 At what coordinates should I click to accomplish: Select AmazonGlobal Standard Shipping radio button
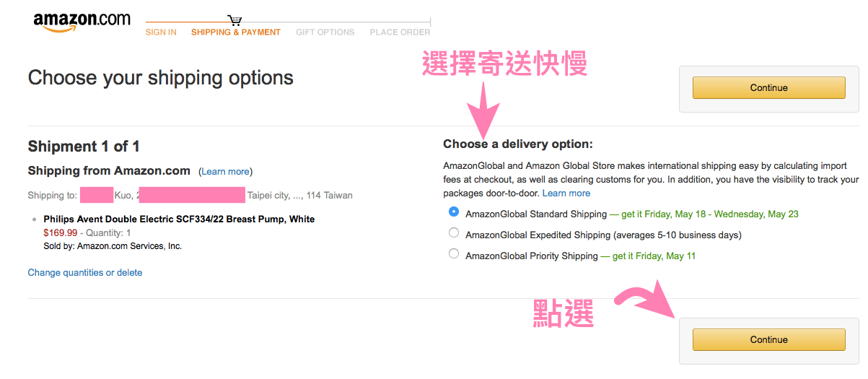pyautogui.click(x=454, y=212)
